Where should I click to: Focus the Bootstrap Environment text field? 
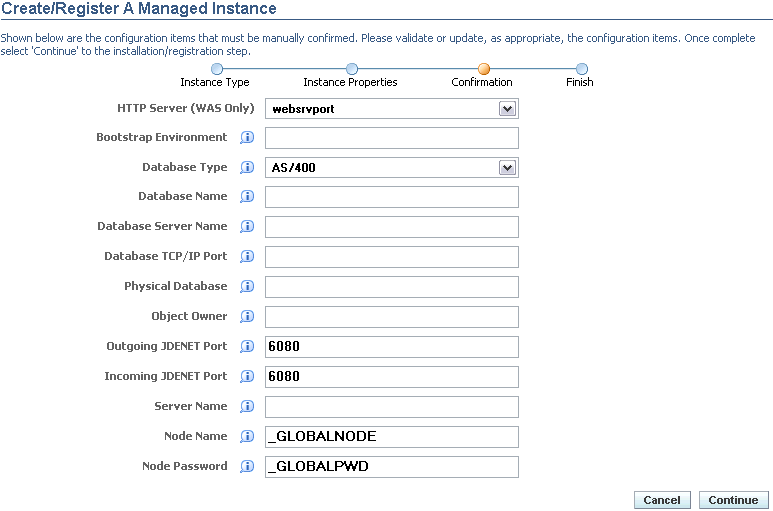392,138
